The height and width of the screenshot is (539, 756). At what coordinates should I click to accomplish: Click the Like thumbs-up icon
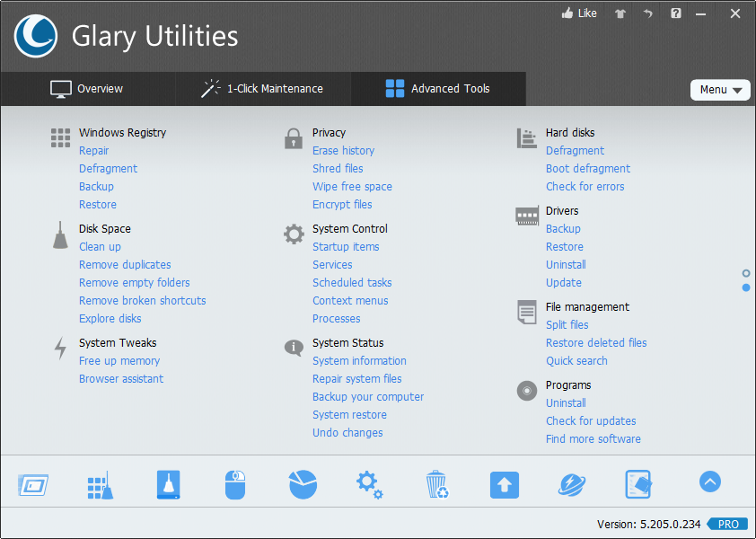click(567, 13)
